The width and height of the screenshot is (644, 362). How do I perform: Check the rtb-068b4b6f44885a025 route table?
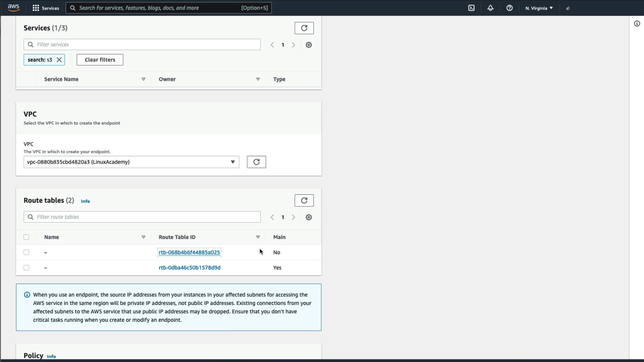tap(26, 252)
